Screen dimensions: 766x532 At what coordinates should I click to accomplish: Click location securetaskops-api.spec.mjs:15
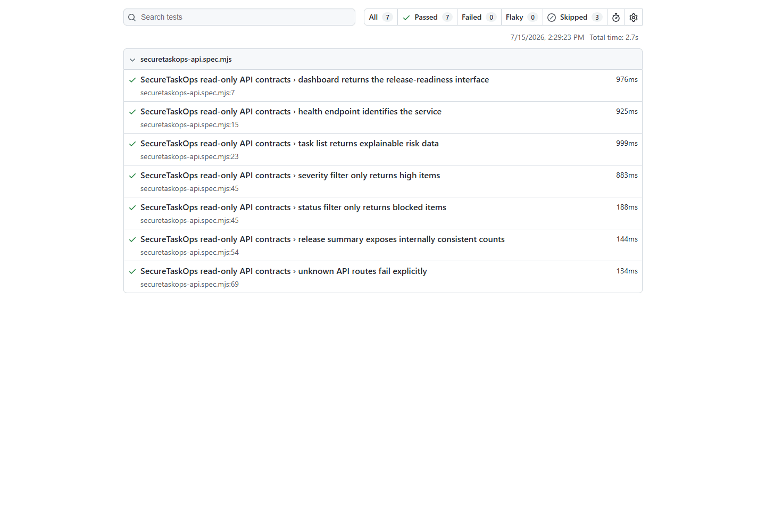pyautogui.click(x=189, y=124)
